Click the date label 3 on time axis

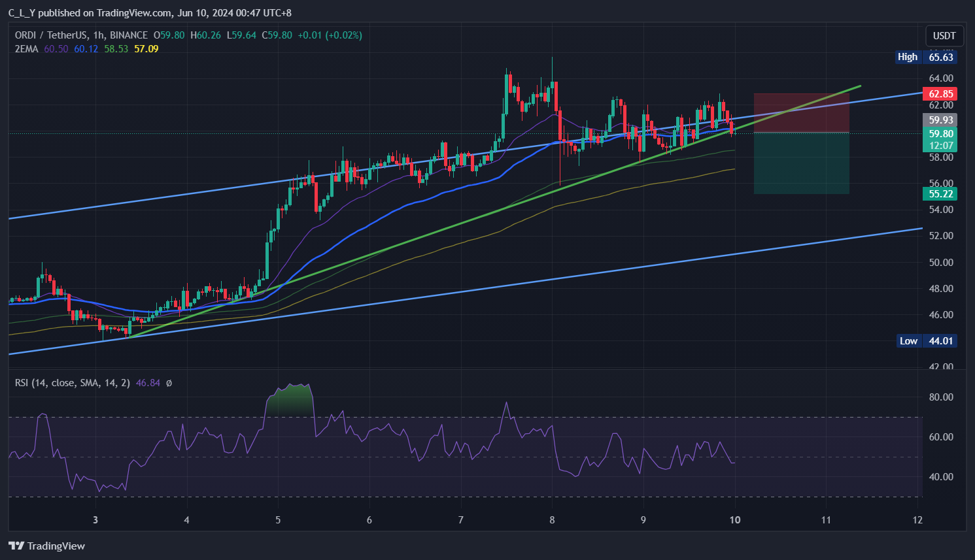pos(95,520)
